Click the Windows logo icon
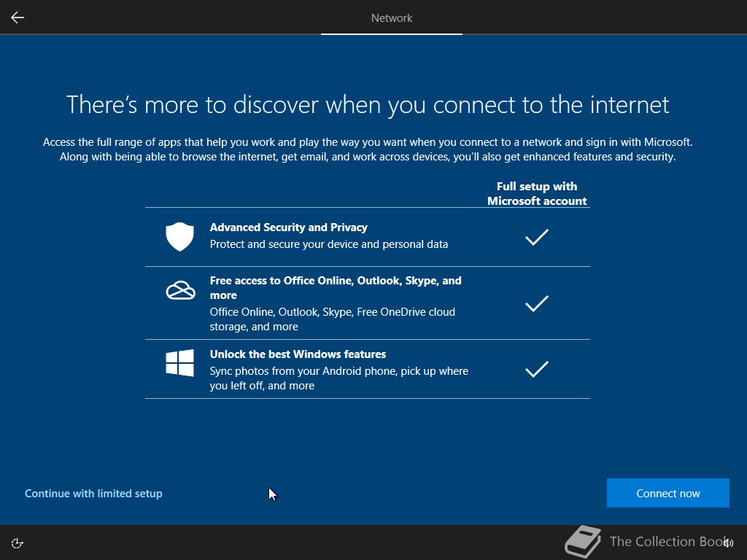Image resolution: width=747 pixels, height=560 pixels. tap(179, 363)
